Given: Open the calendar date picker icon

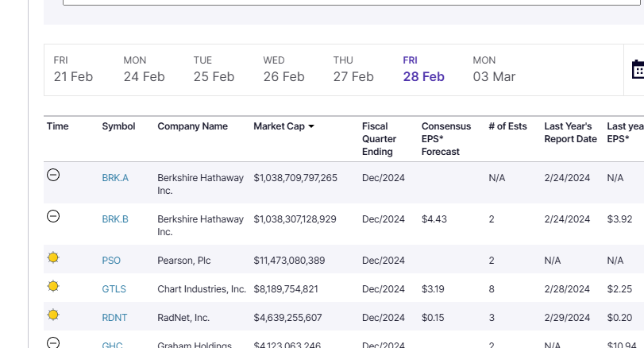Looking at the screenshot, I should [x=638, y=70].
